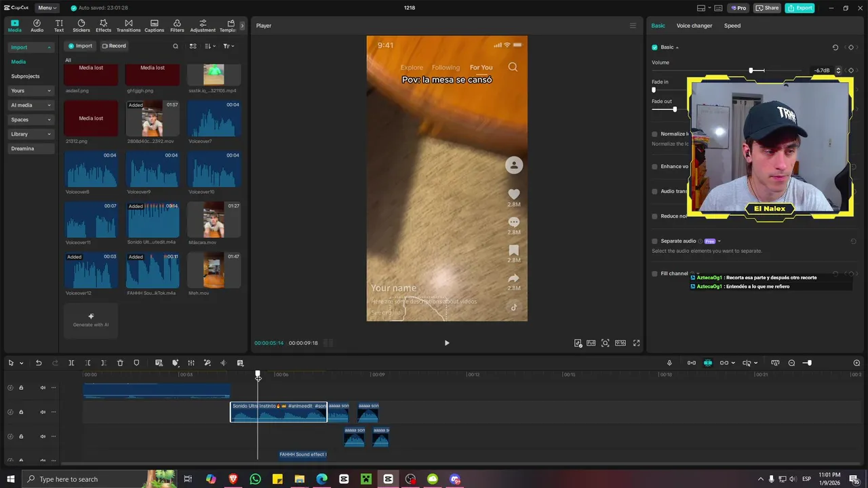The width and height of the screenshot is (868, 488).
Task: Open the player aspect ratio 9:16 button
Action: [x=620, y=343]
